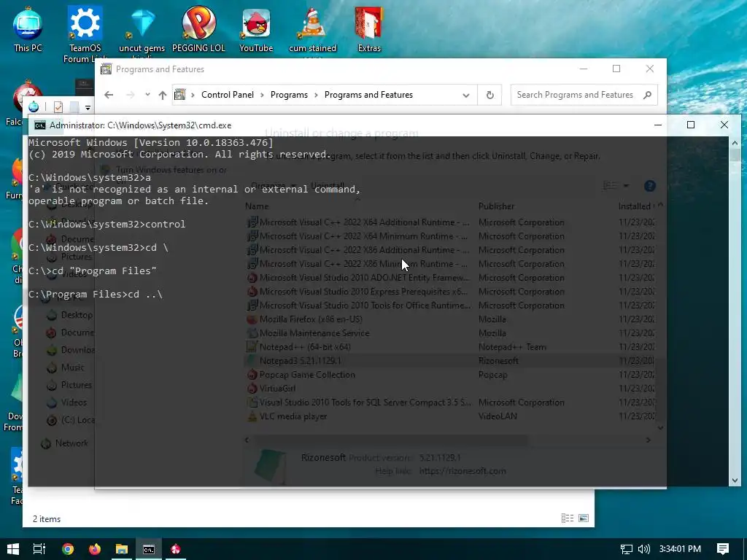Click the "C:\Windows\system32>cd \" line
The height and width of the screenshot is (560, 747).
98,248
